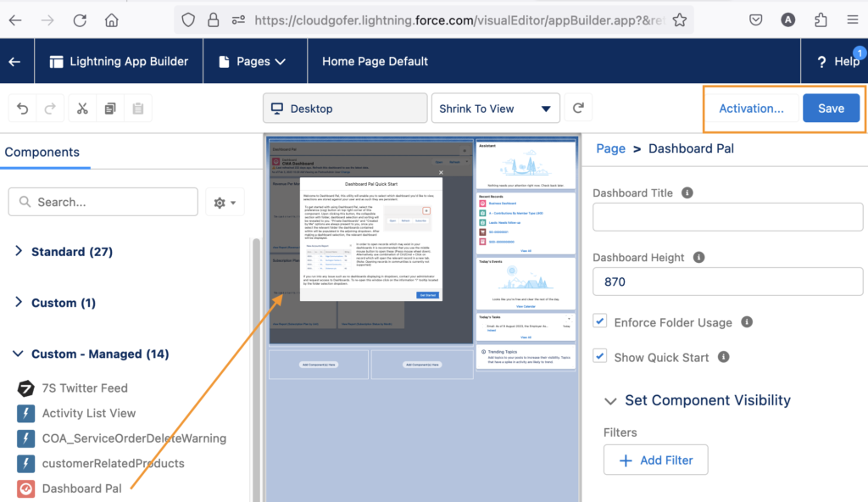Copy the selected component

[x=110, y=109]
